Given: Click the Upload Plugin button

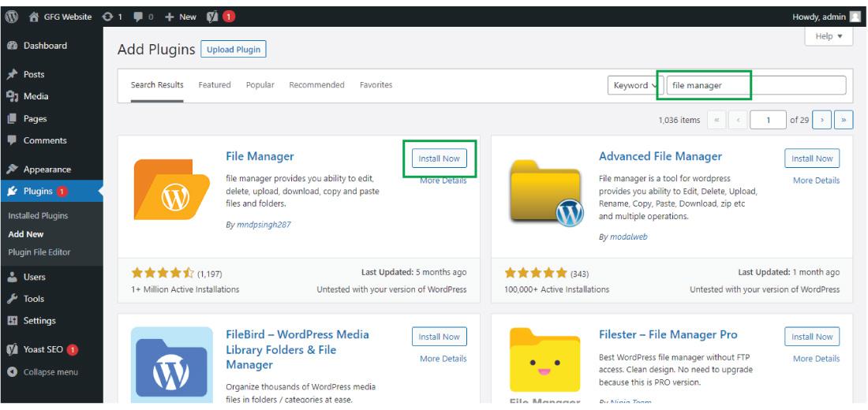Looking at the screenshot, I should click(x=233, y=49).
